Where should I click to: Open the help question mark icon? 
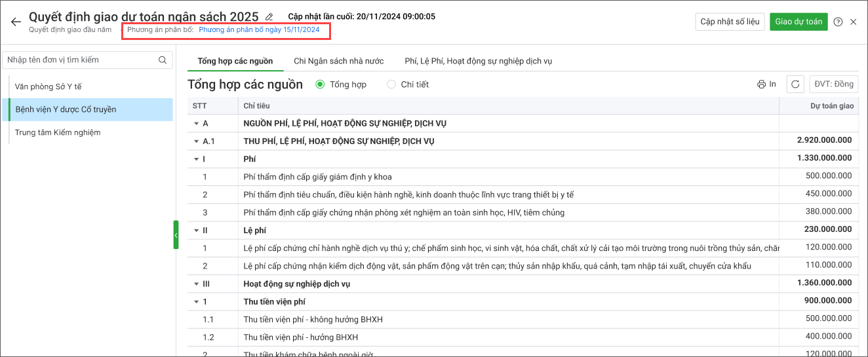838,22
